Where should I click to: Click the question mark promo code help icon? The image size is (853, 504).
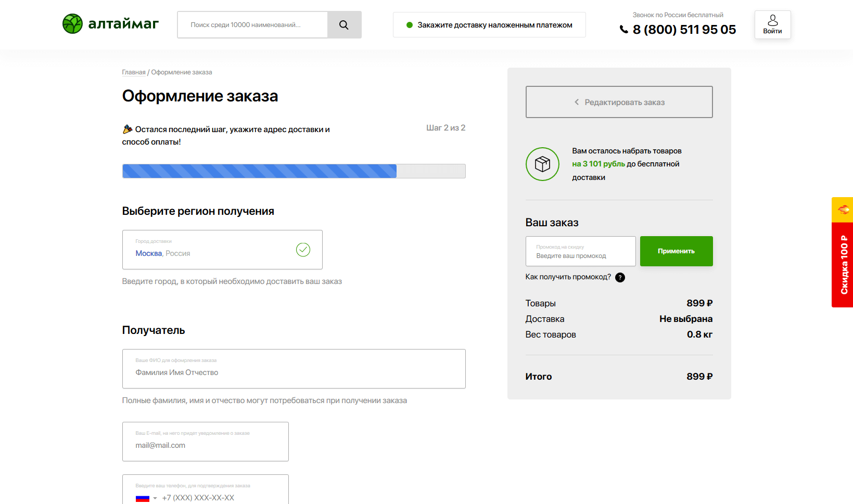coord(620,277)
